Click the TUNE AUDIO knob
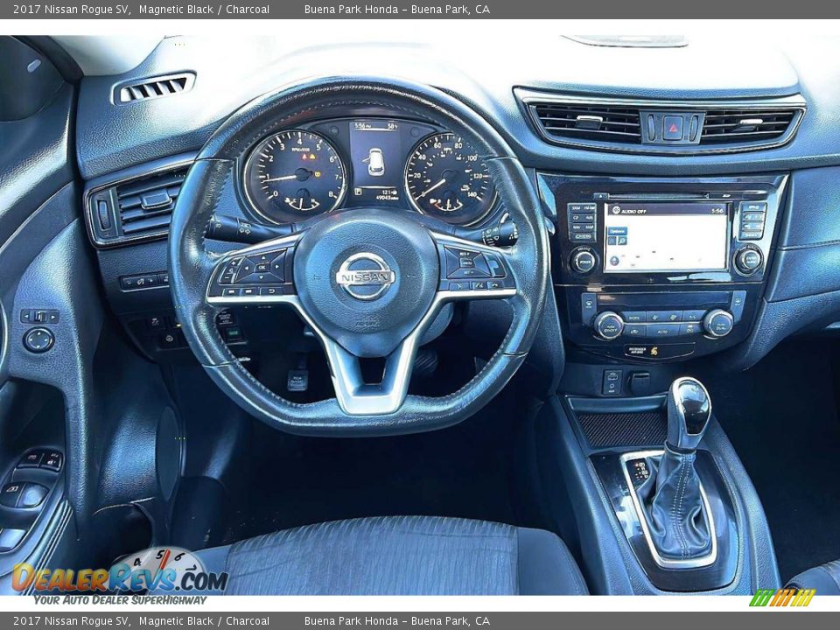The width and height of the screenshot is (840, 630). tap(750, 261)
